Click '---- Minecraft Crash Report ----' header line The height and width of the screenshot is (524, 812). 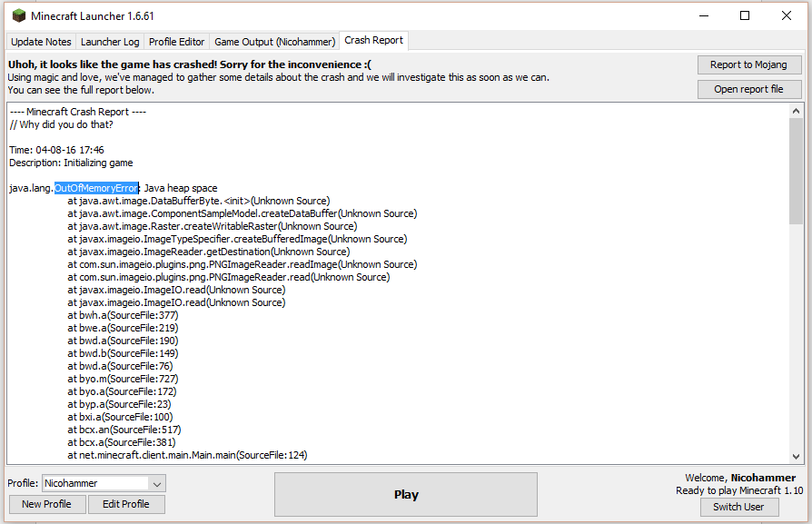78,112
